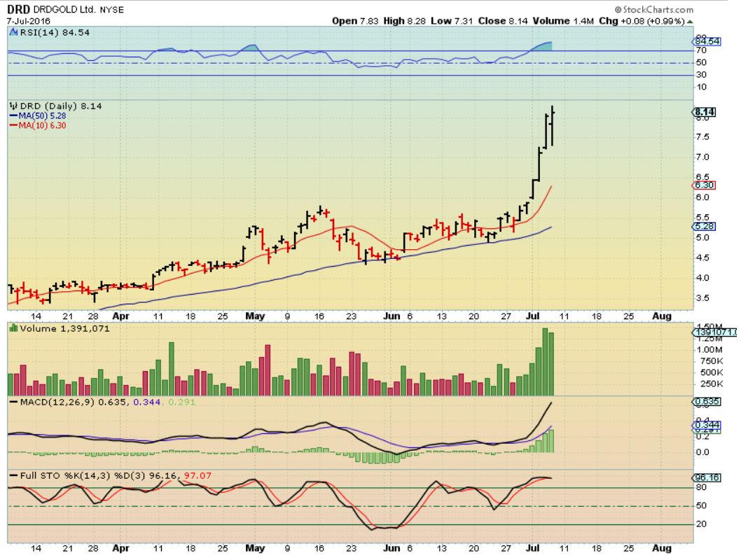
Task: Click the 250K volume axis label
Action: point(712,384)
